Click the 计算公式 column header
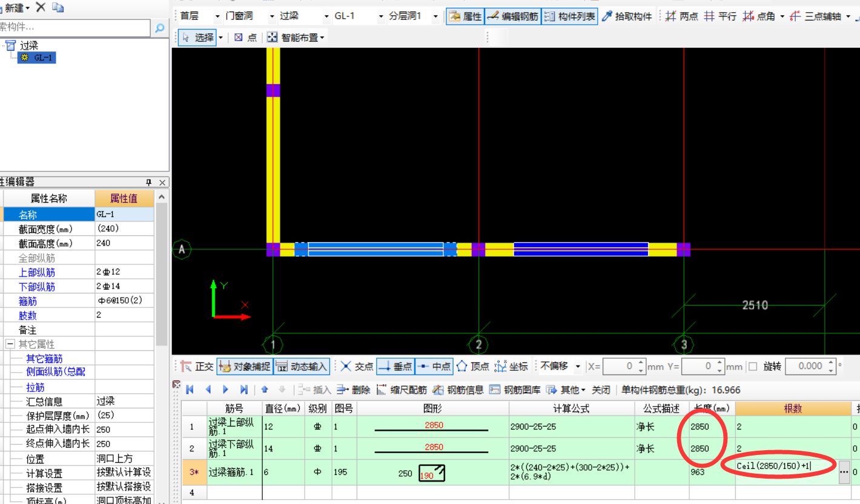 pos(571,408)
